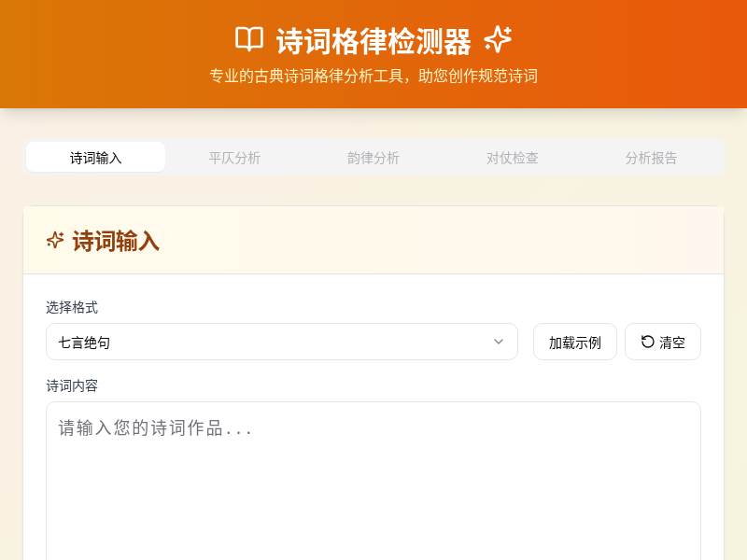Switch to the 诗词输入 tab
The height and width of the screenshot is (560, 747).
click(x=96, y=157)
